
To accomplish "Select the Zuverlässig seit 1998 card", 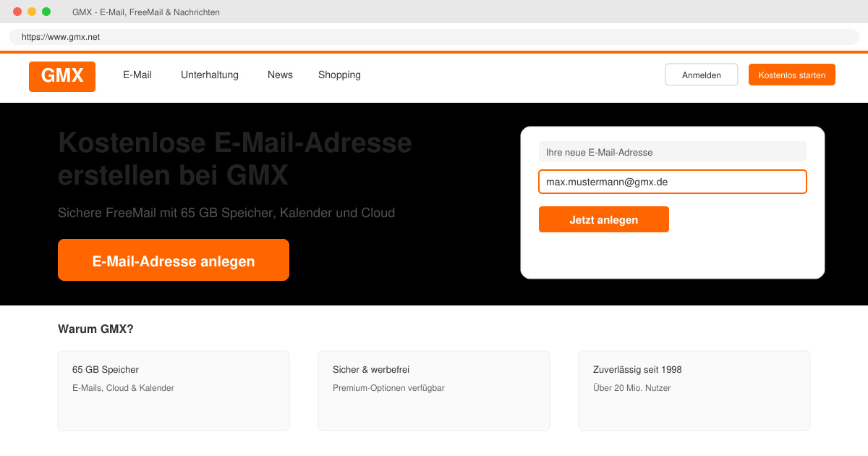I will tap(694, 391).
